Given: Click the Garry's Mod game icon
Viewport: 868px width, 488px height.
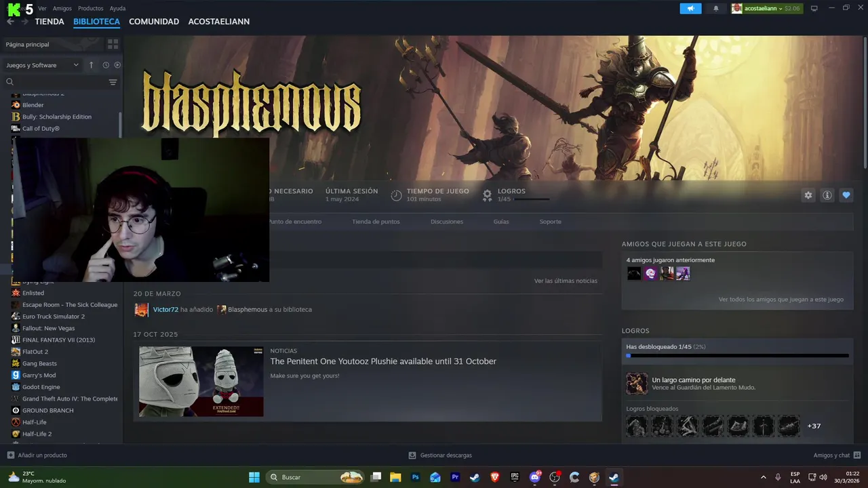Looking at the screenshot, I should coord(16,375).
